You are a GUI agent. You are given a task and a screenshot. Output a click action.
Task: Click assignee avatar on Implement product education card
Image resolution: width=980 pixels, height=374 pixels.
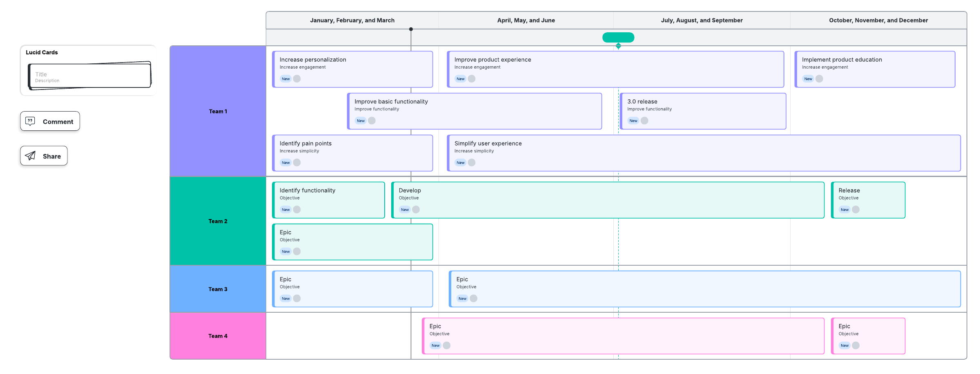(819, 79)
